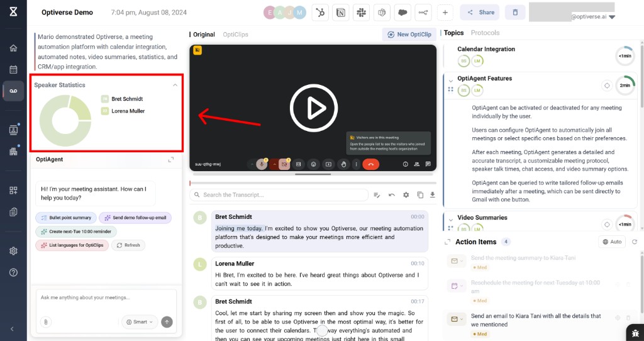Click the speaker statistics donut chart
Viewport: 644px width, 341px height.
click(65, 120)
